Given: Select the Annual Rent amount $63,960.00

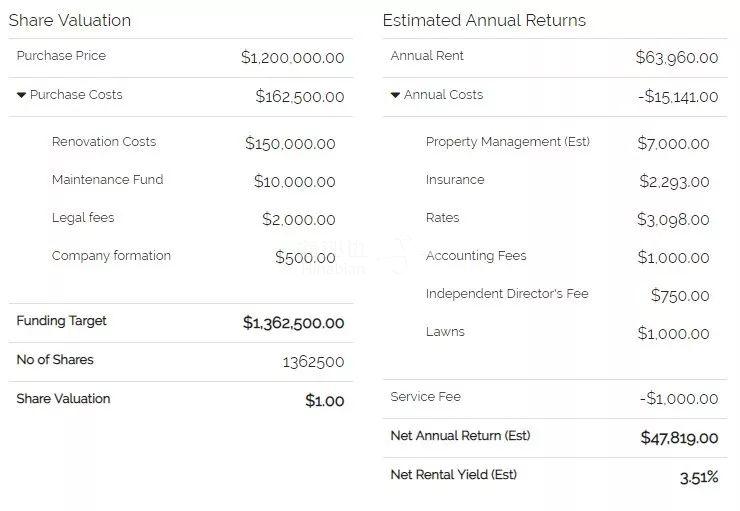Looking at the screenshot, I should pyautogui.click(x=677, y=58).
